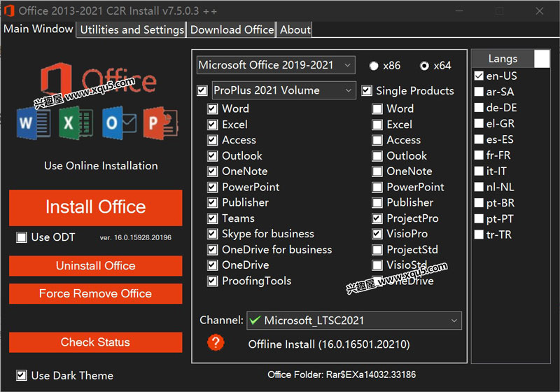Click the Uninstall Office button

(96, 265)
